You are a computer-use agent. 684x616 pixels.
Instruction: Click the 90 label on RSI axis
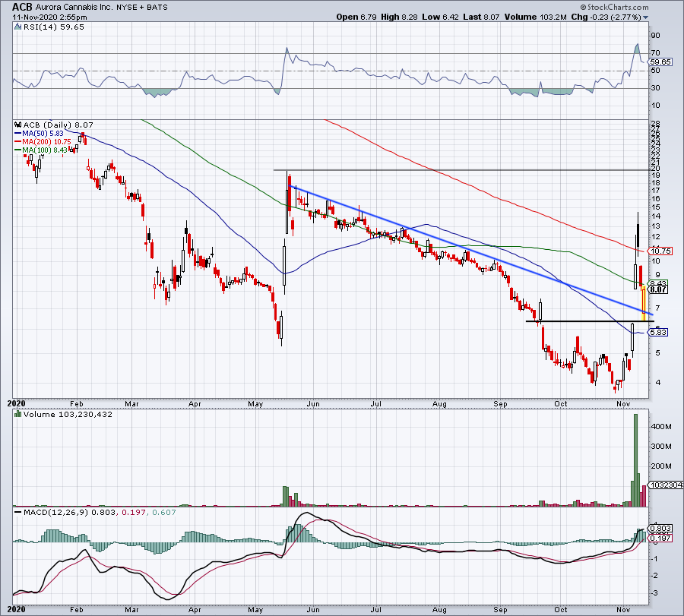tap(655, 36)
